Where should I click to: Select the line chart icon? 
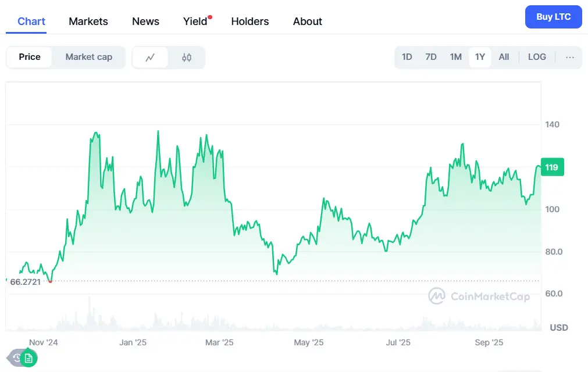click(x=150, y=57)
